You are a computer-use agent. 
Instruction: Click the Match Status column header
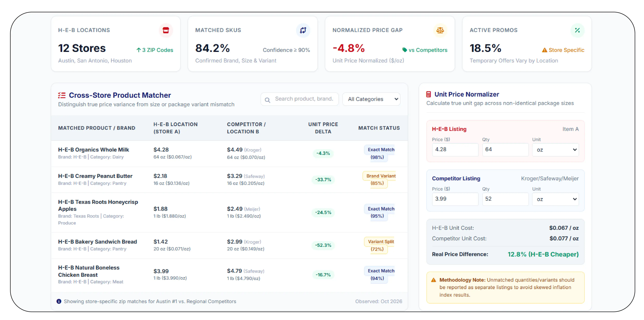click(x=379, y=128)
